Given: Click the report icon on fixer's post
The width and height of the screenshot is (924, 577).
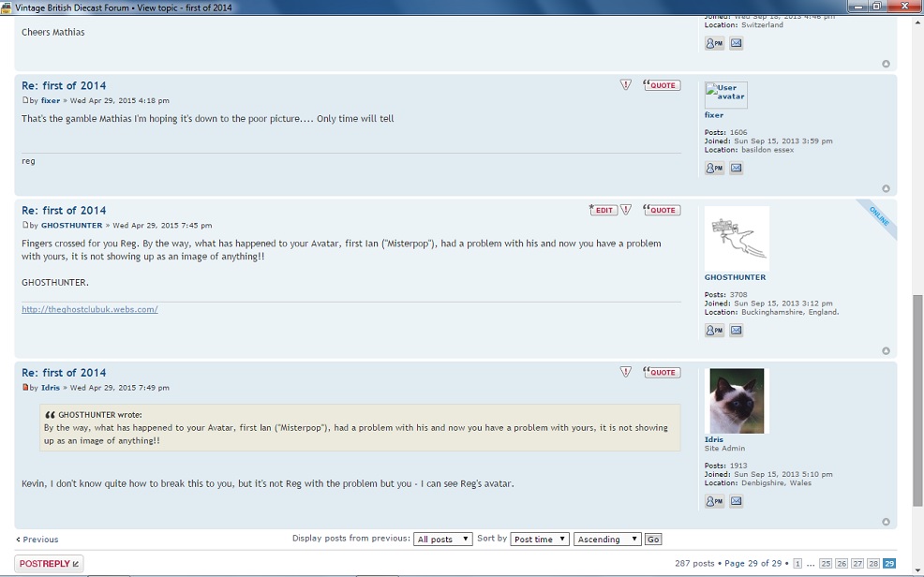Looking at the screenshot, I should pos(626,85).
